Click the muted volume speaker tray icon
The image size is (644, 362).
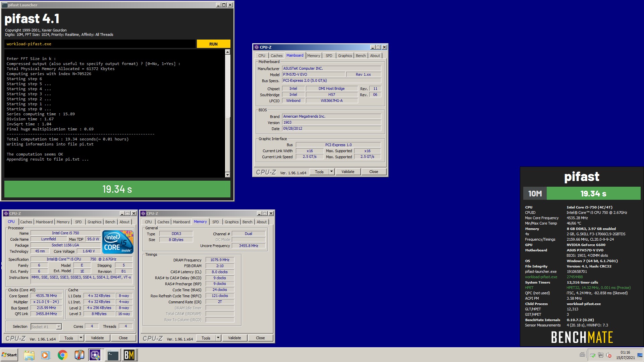tap(609, 355)
